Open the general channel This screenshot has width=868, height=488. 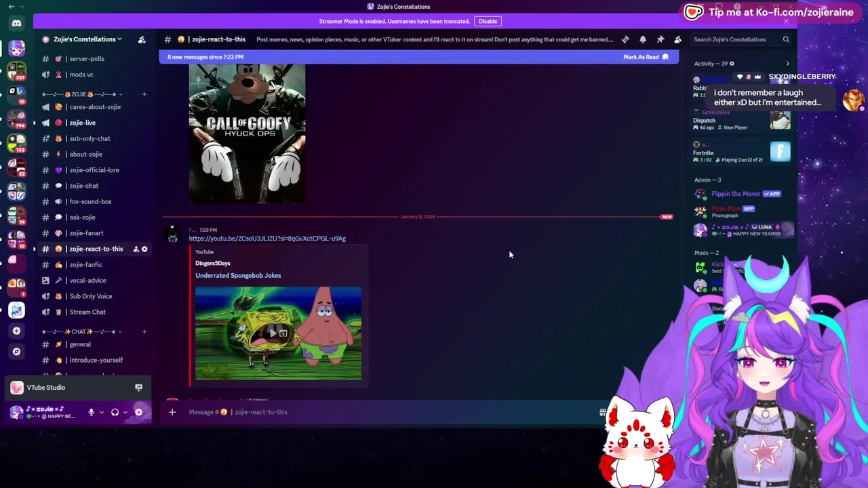94,344
